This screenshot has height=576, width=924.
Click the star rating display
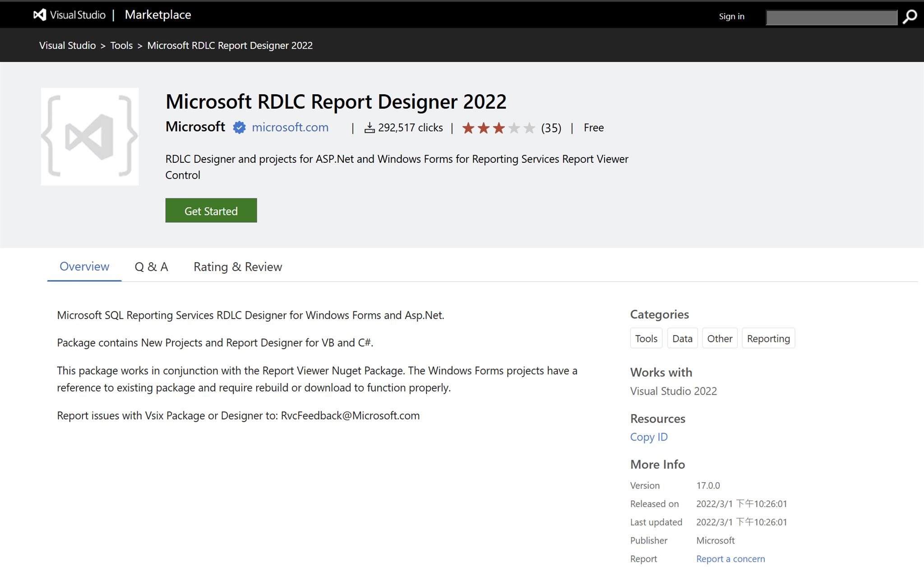coord(499,128)
